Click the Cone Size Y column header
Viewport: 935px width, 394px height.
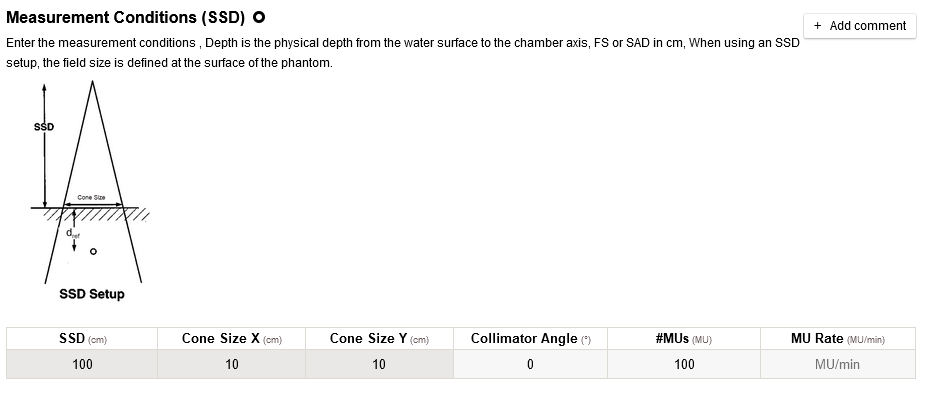379,339
